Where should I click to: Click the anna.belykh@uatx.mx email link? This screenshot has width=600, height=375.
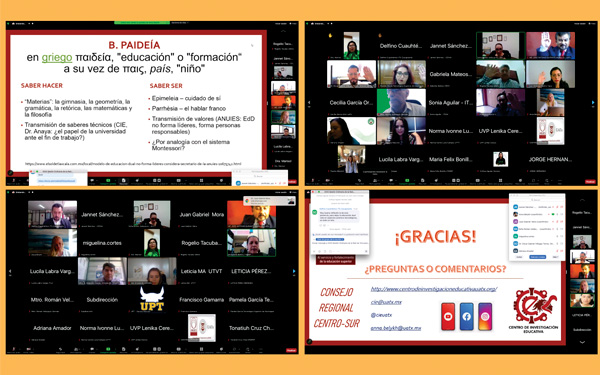pos(396,328)
